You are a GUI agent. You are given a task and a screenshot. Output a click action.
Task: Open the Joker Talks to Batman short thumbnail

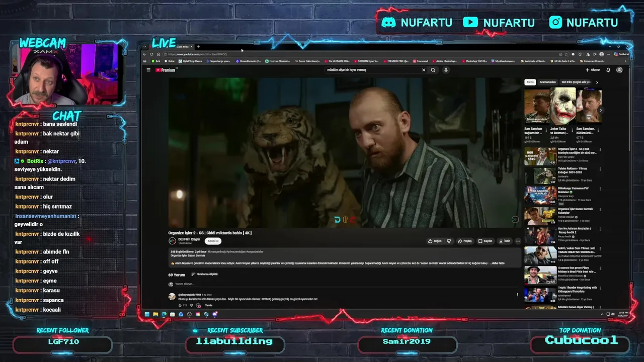[562, 106]
